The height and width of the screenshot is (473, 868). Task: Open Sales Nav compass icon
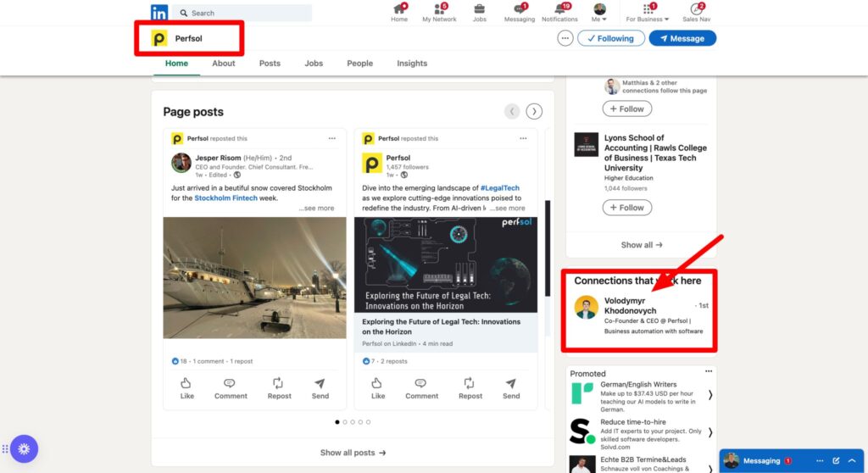[x=696, y=9]
